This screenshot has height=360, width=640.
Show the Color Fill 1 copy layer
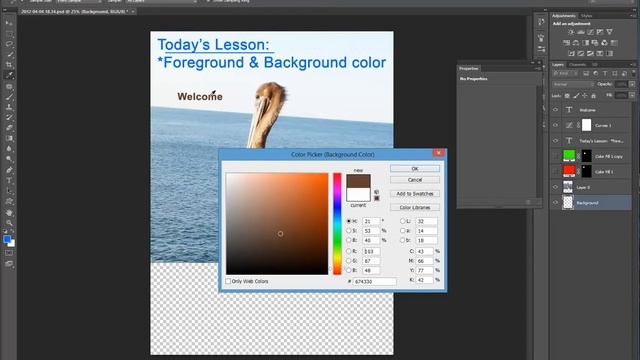pyautogui.click(x=556, y=156)
